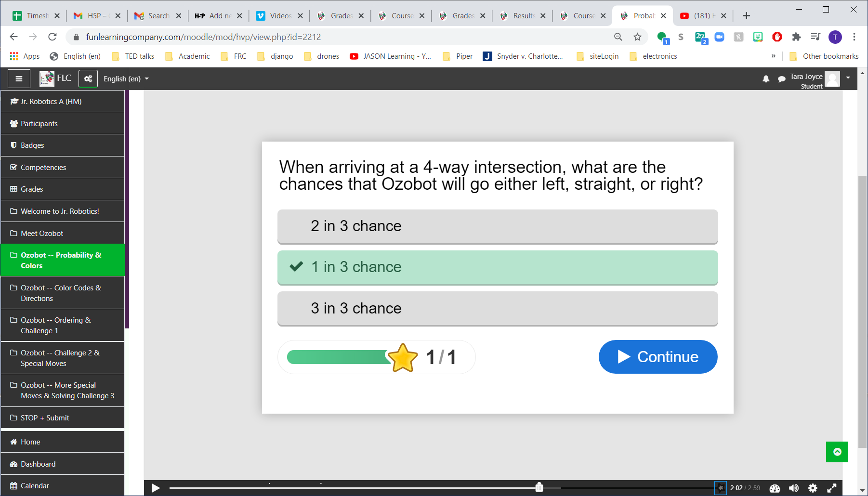Mute the video volume speaker icon
This screenshot has width=868, height=496.
click(794, 488)
